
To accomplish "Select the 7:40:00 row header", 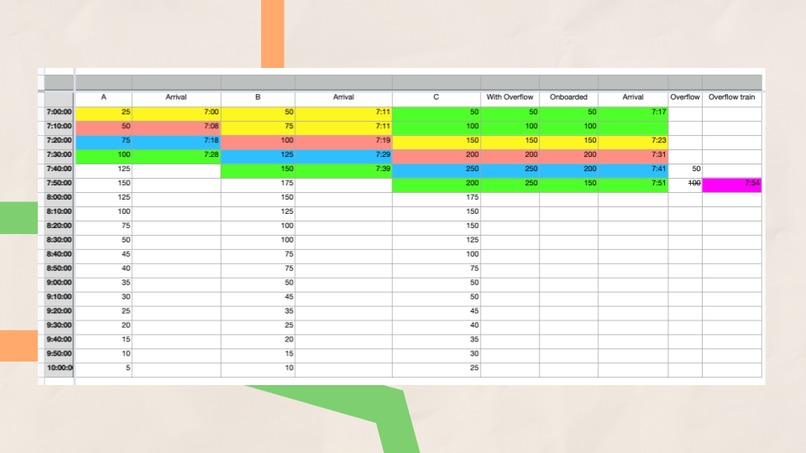I will pos(59,169).
